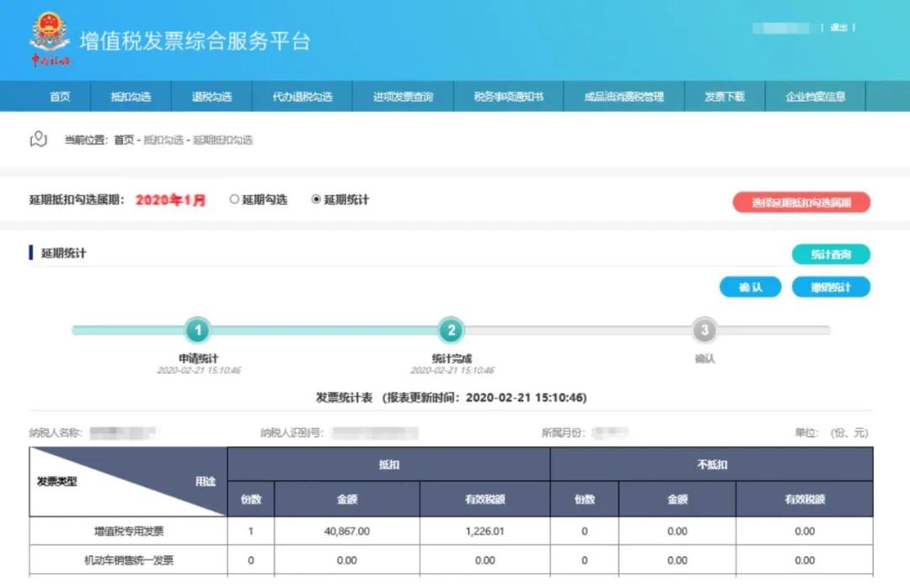910x588 pixels.
Task: Click step 2 统计完成 progress marker
Action: click(x=451, y=330)
